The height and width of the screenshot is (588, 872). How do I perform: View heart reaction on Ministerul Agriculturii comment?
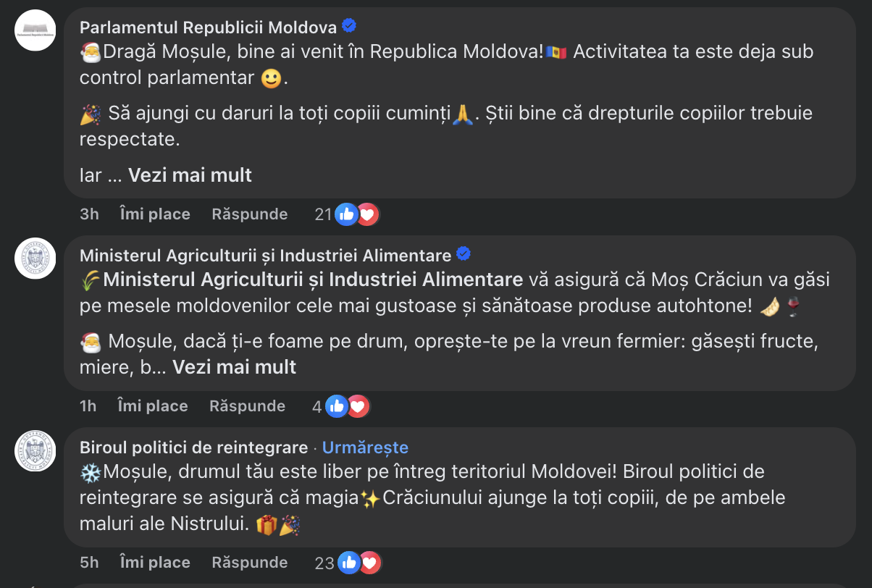(357, 406)
